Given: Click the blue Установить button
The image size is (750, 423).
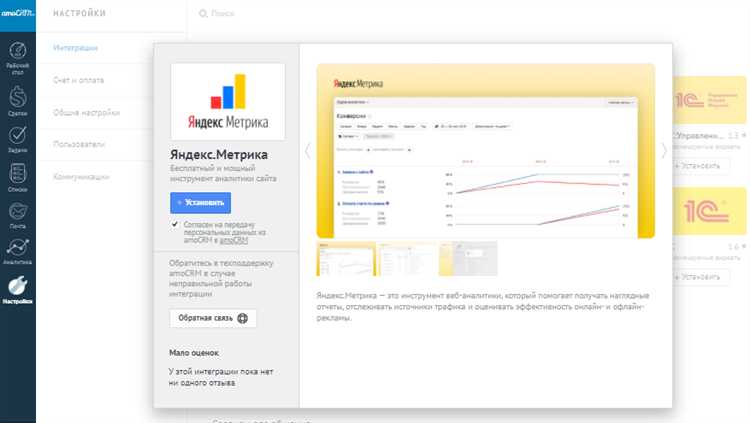Looking at the screenshot, I should (x=200, y=202).
